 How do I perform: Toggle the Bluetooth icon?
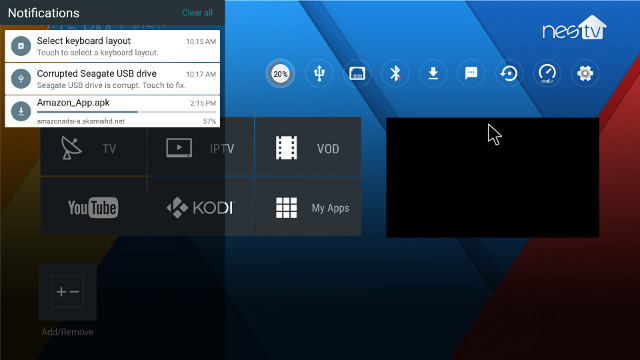click(x=395, y=73)
